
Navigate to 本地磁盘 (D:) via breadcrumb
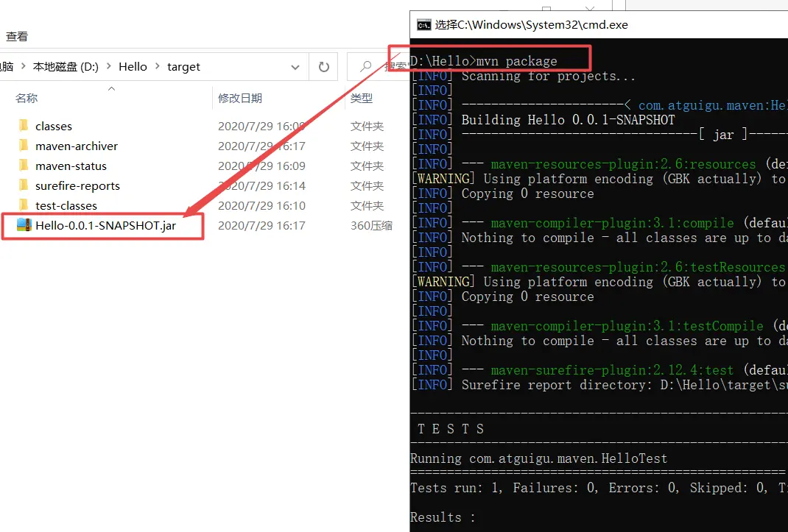tap(66, 66)
